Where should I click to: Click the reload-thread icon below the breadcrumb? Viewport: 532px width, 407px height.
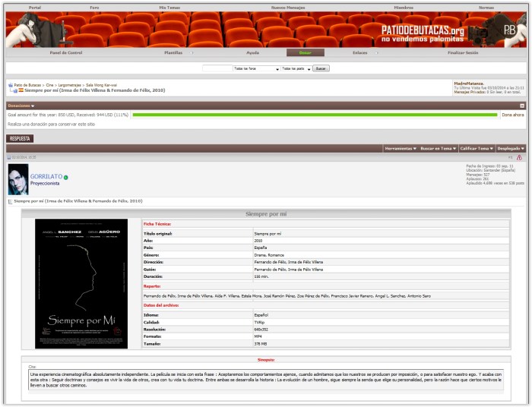(x=14, y=90)
